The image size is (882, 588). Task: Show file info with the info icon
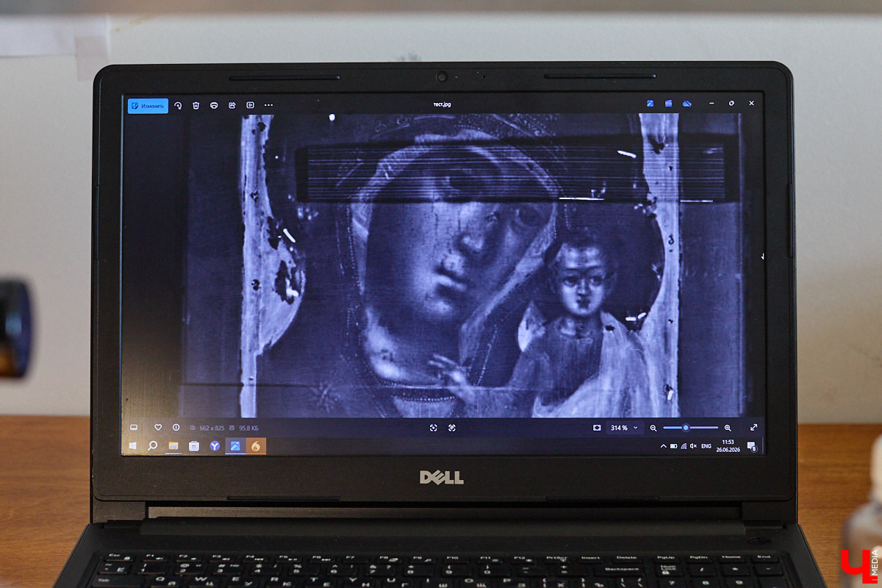(176, 428)
